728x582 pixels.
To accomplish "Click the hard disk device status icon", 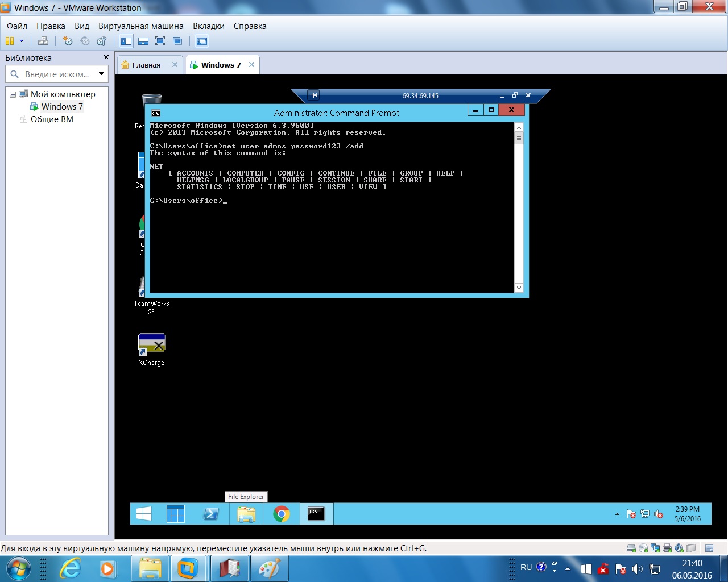I will (x=631, y=548).
